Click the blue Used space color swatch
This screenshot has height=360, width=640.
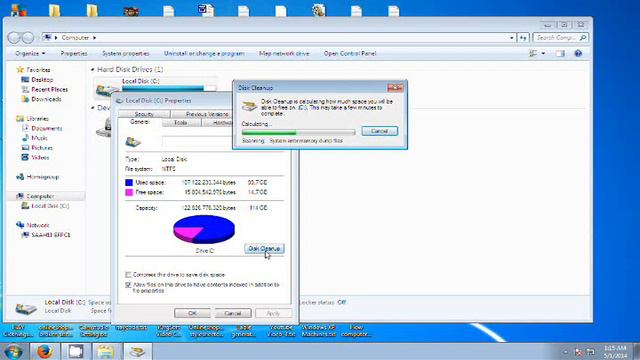click(x=129, y=182)
